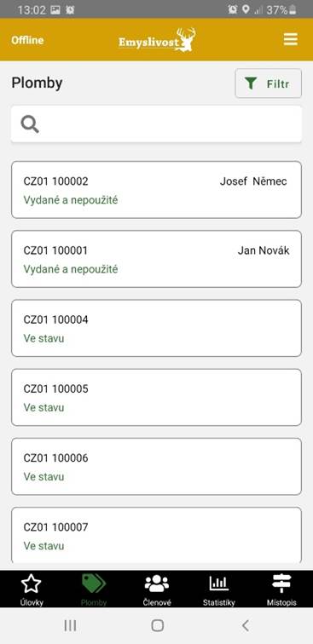Open Android recent apps button

coord(70,625)
